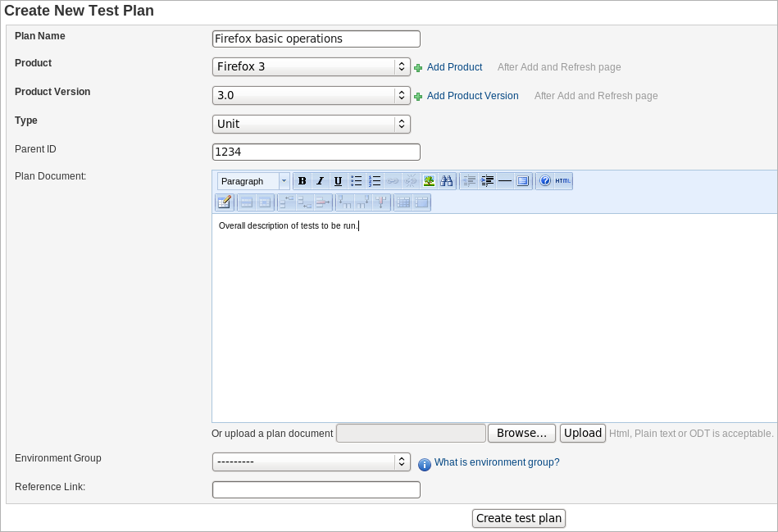This screenshot has width=778, height=532.
Task: Toggle italic formatting in editor
Action: pos(320,181)
